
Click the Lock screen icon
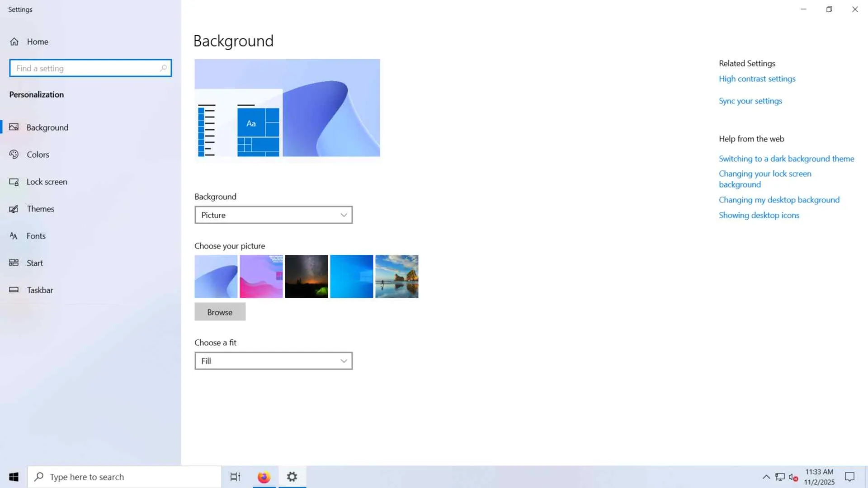14,182
